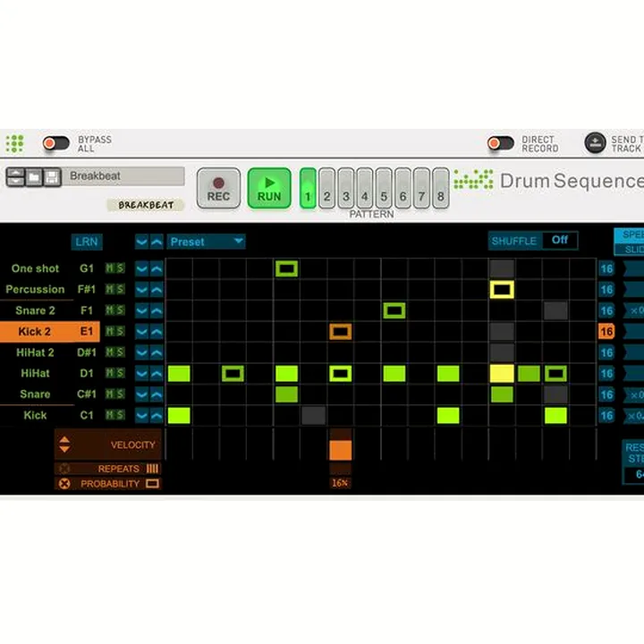Mute the Kick lane (M)
This screenshot has height=644, width=644.
[x=110, y=415]
